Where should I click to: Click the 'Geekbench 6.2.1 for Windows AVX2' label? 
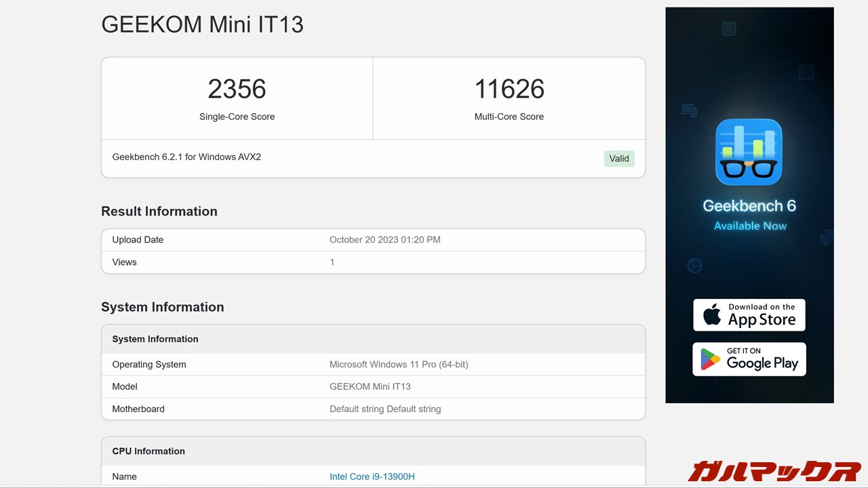186,157
